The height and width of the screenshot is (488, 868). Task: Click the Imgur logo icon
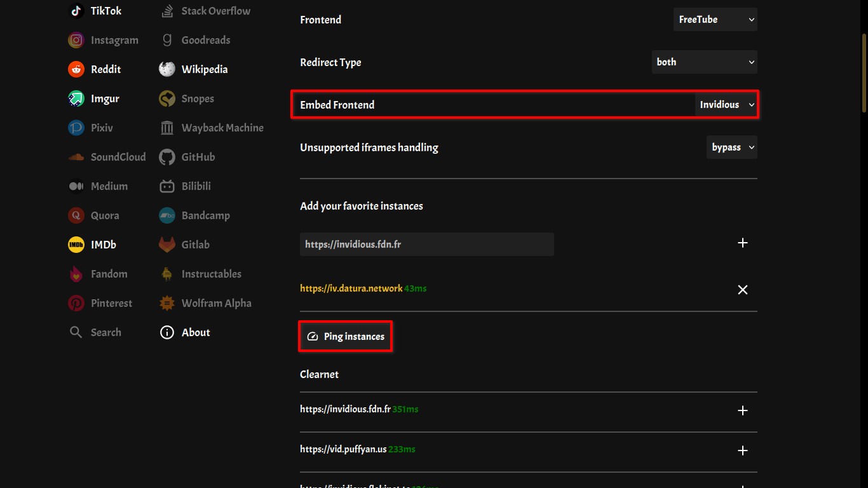(76, 98)
